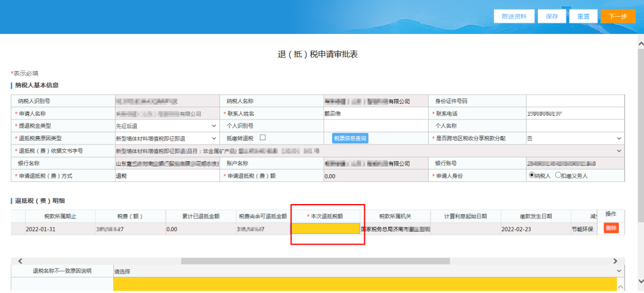The width and height of the screenshot is (644, 293).
Task: Select the 纳税人 radio button
Action: (x=531, y=175)
